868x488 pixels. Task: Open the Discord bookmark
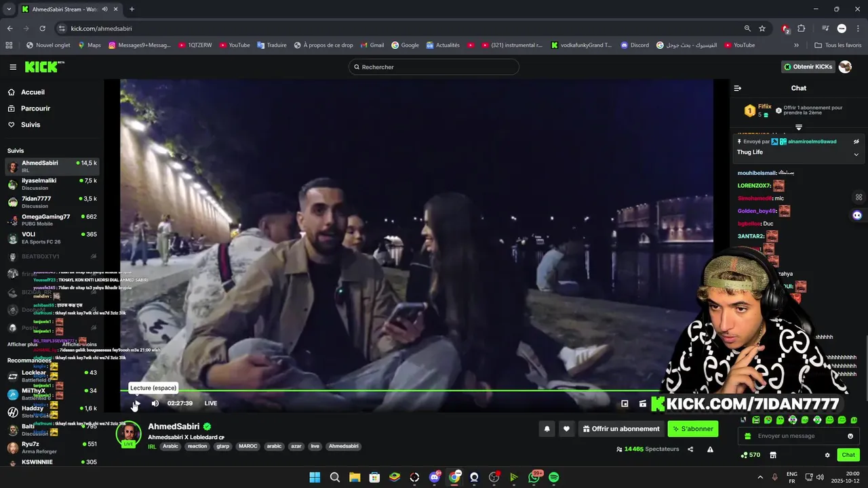635,45
